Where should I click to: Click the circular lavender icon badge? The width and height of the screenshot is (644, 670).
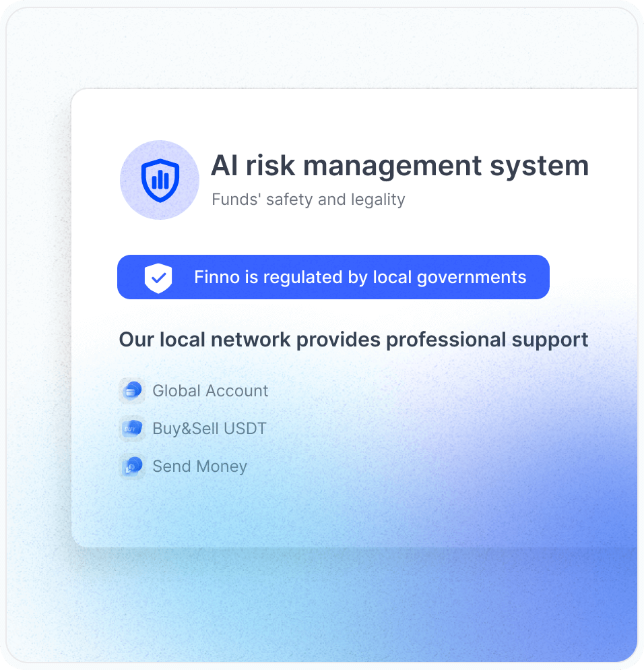(159, 179)
